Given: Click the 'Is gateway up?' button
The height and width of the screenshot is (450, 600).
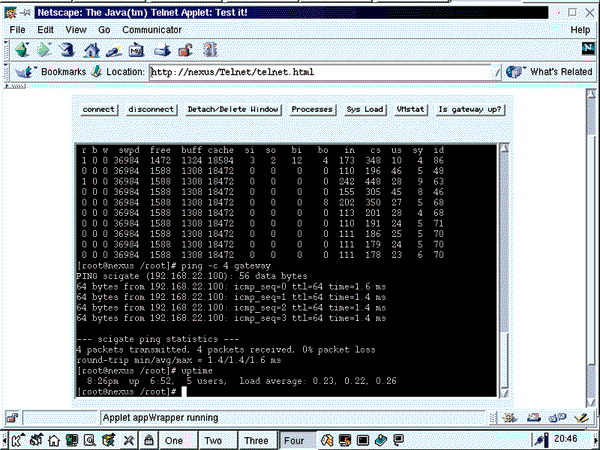Looking at the screenshot, I should 471,109.
